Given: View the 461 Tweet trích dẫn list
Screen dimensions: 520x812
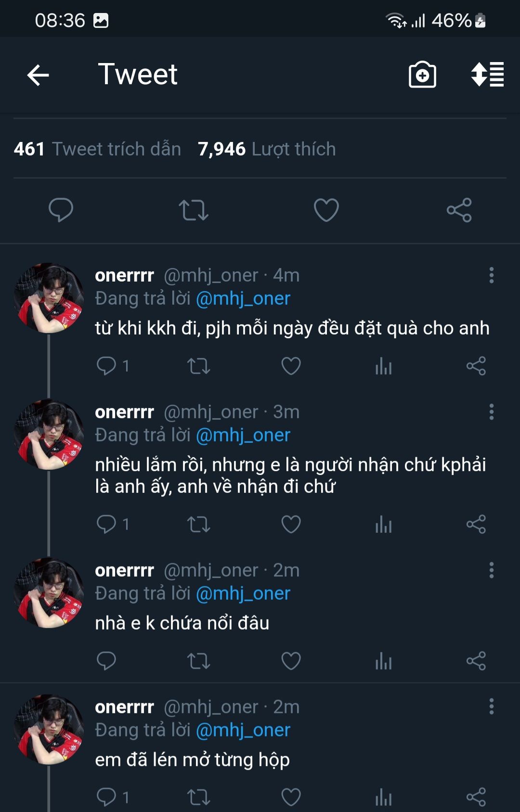Looking at the screenshot, I should 97,149.
